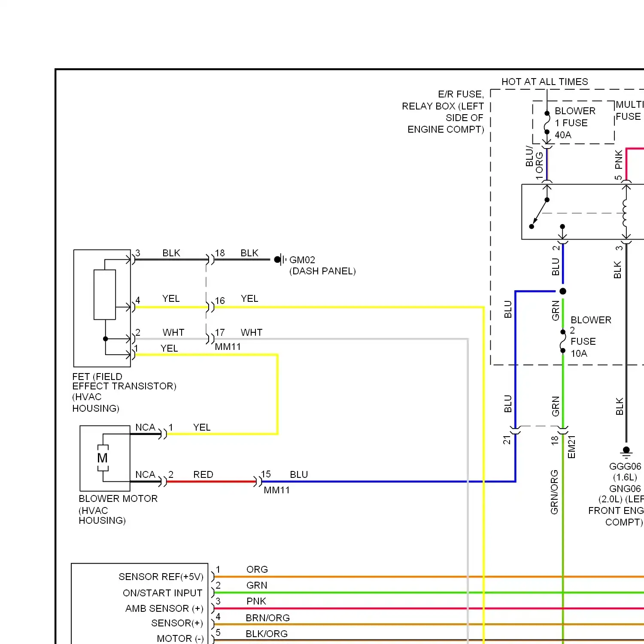Viewport: 644px width, 644px height.
Task: Click the BLOWER 1 FUSE 40A text
Action: (x=575, y=123)
